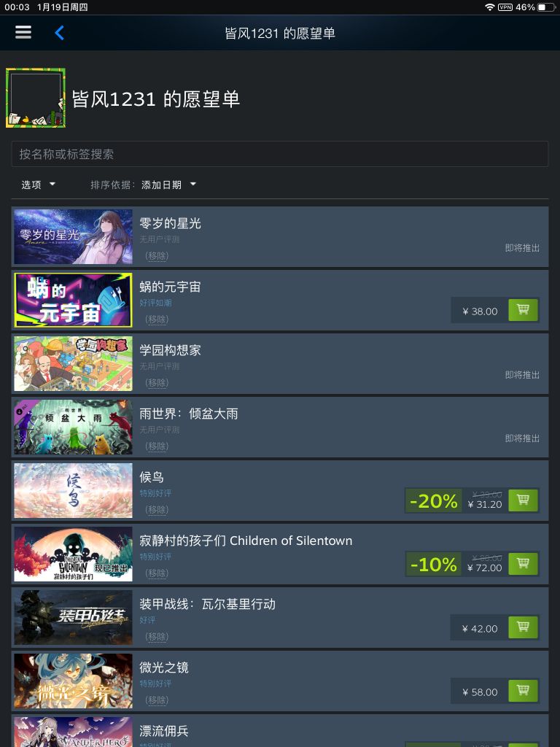Add 蜗的元宇宙 to cart

point(523,310)
